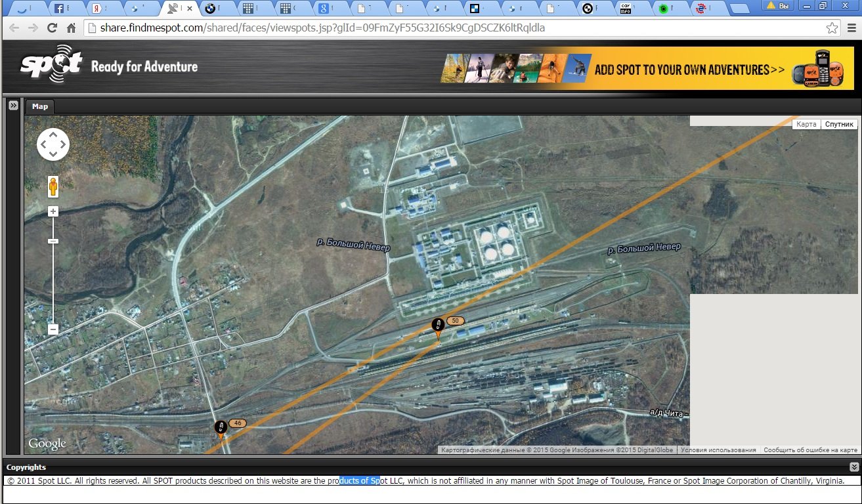This screenshot has width=862, height=504.
Task: Select the Street View pegman icon
Action: 53,187
